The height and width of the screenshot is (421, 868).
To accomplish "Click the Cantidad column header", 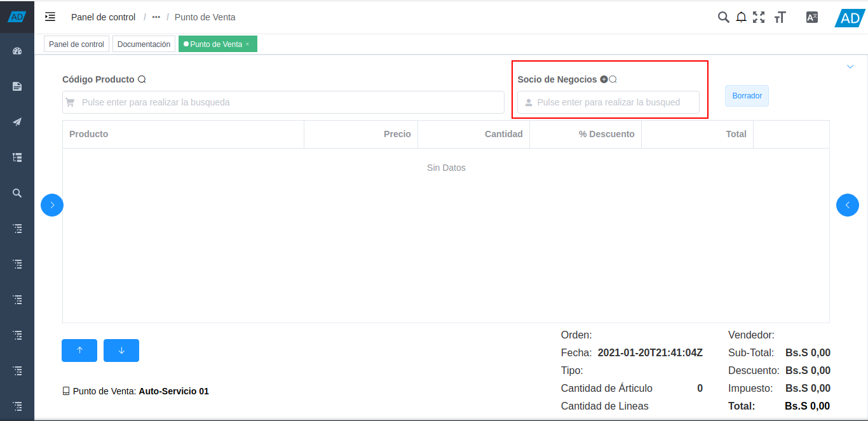I will point(473,134).
